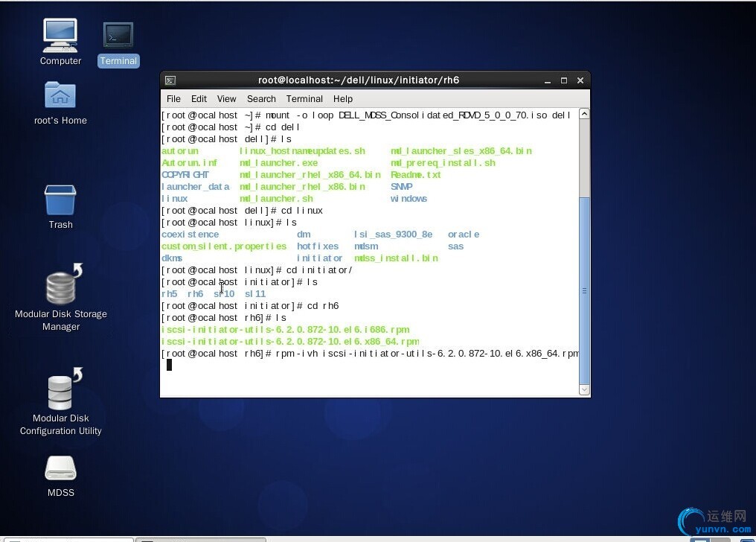Click 'md_prereq_install.sh' in the listing
The image size is (756, 542).
pos(443,163)
